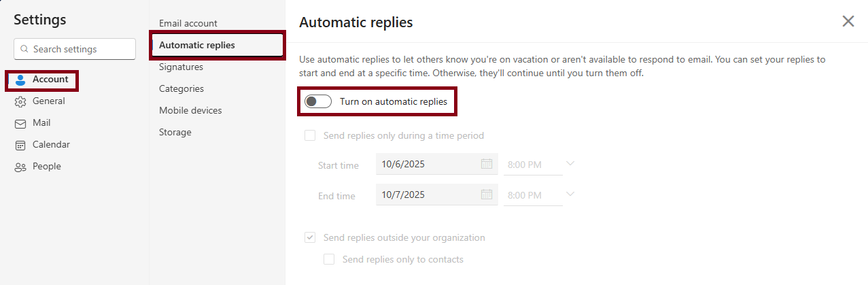The image size is (868, 285).
Task: Click the Calendar icon in sidebar
Action: pos(20,145)
